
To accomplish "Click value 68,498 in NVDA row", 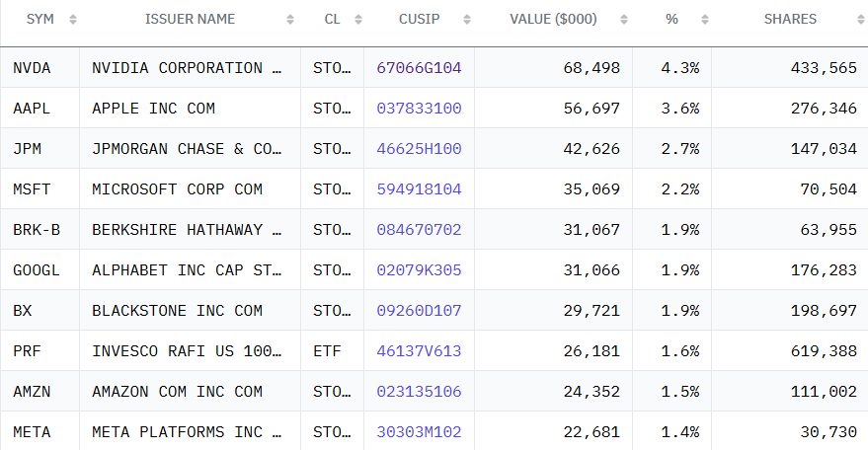I will pos(592,67).
